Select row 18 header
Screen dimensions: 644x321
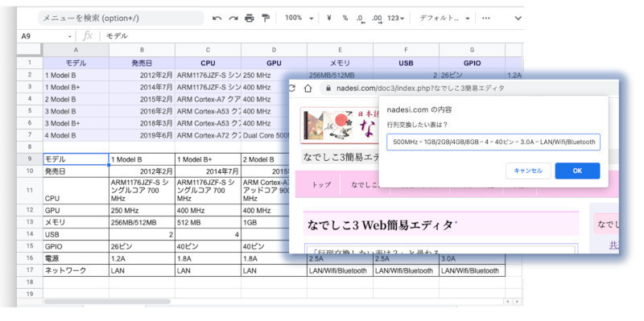coord(30,282)
